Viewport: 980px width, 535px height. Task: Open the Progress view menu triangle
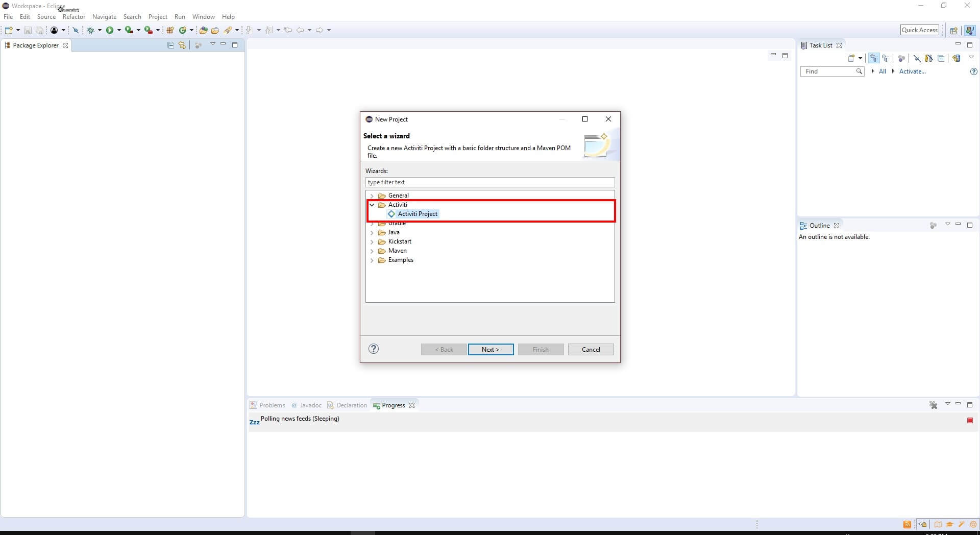click(948, 404)
